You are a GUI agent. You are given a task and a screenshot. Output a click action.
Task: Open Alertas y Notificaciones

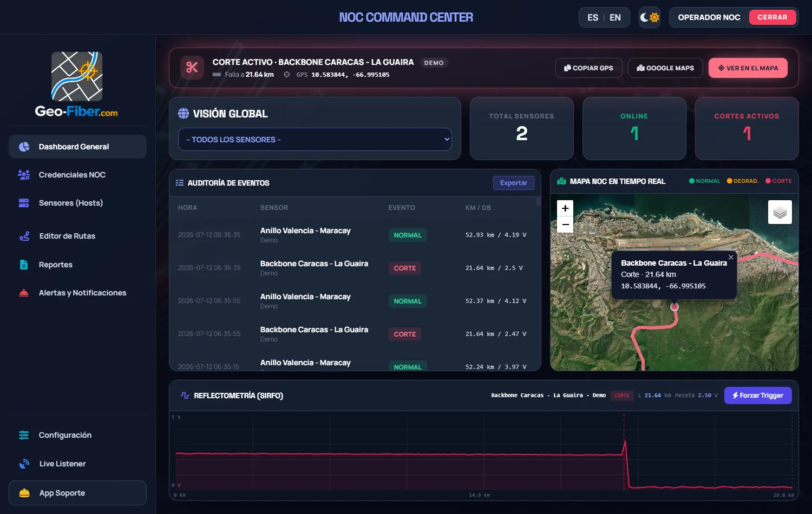point(77,293)
